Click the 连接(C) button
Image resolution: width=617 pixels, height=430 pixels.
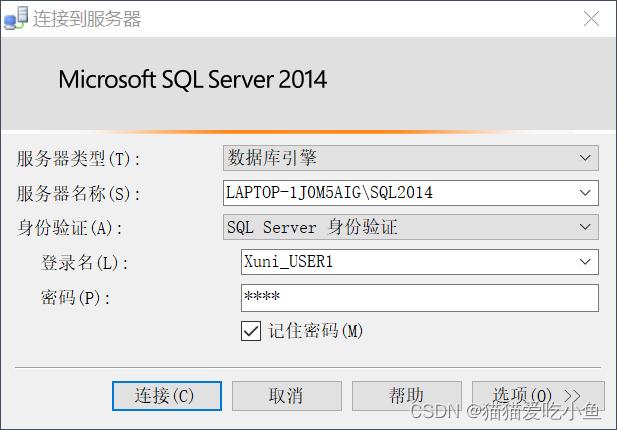[x=167, y=396]
